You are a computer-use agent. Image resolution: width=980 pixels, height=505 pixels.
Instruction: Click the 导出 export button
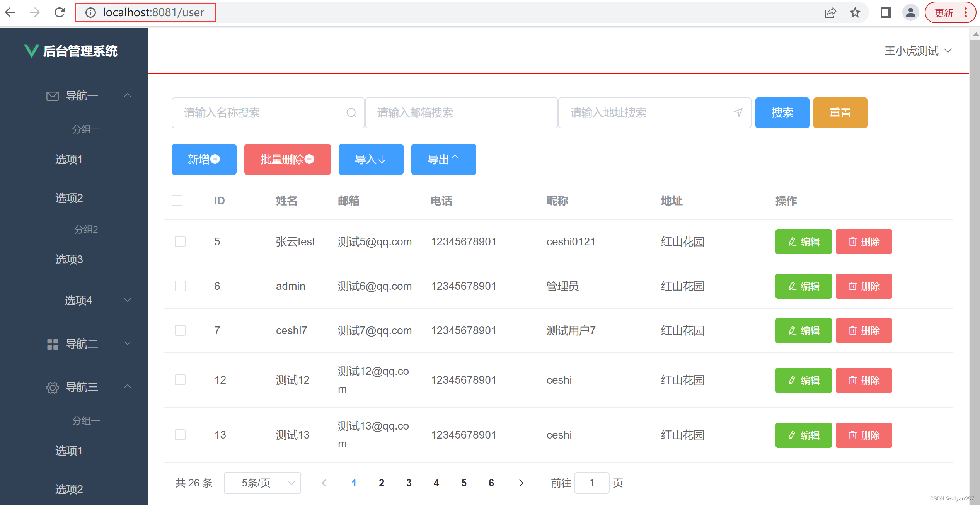point(443,159)
